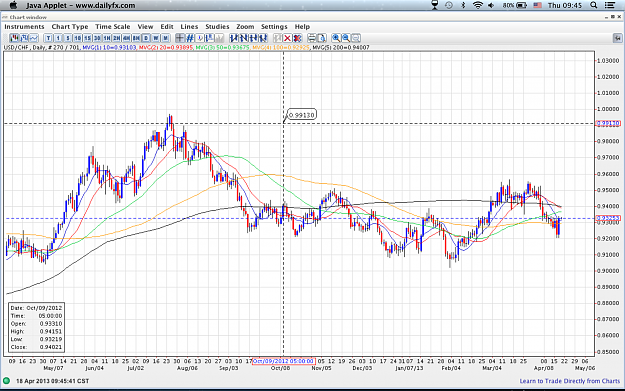Click the price scale icon after clock

[209, 38]
